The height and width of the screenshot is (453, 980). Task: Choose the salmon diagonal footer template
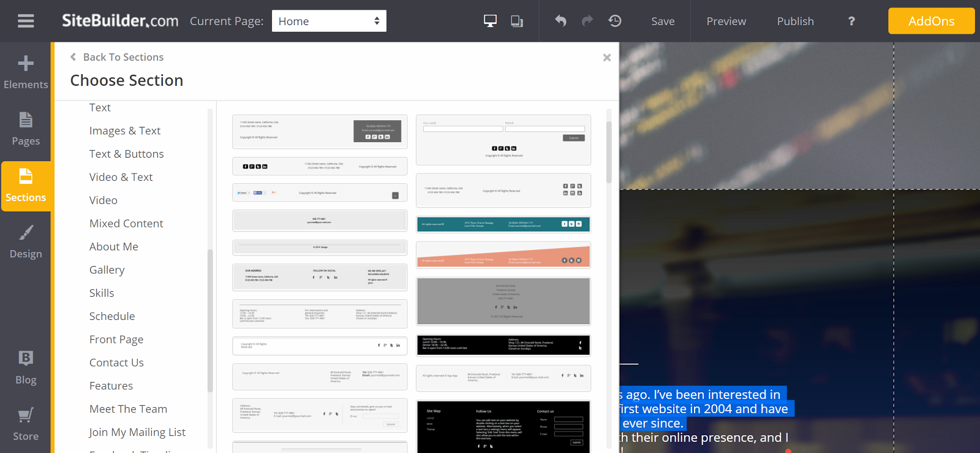(x=503, y=255)
